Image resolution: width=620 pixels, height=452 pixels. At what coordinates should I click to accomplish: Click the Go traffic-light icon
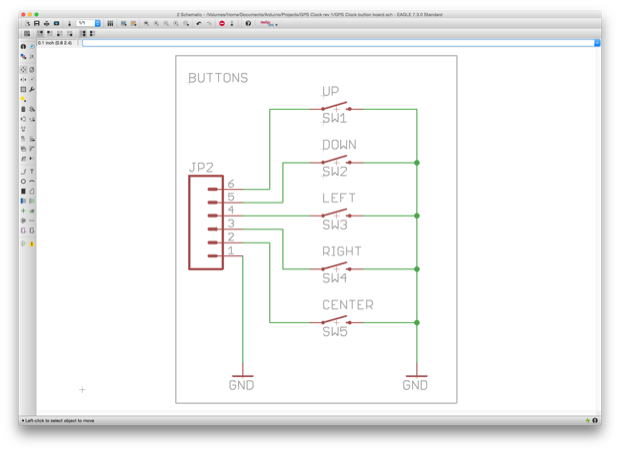click(x=232, y=24)
